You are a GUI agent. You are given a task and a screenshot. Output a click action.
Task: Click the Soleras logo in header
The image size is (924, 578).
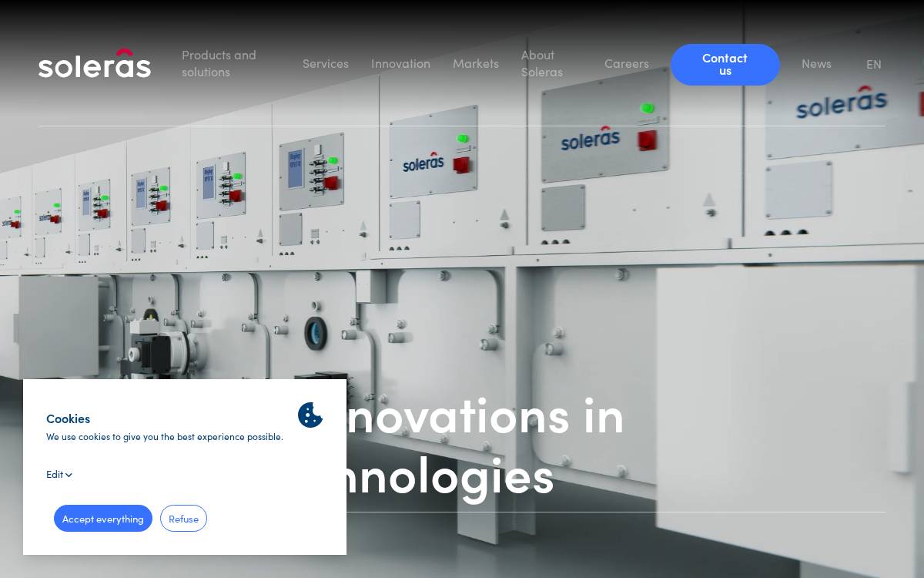(95, 63)
